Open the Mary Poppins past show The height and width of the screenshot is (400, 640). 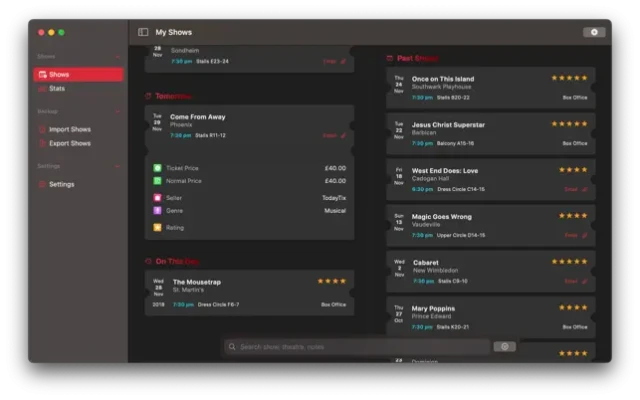[491, 317]
